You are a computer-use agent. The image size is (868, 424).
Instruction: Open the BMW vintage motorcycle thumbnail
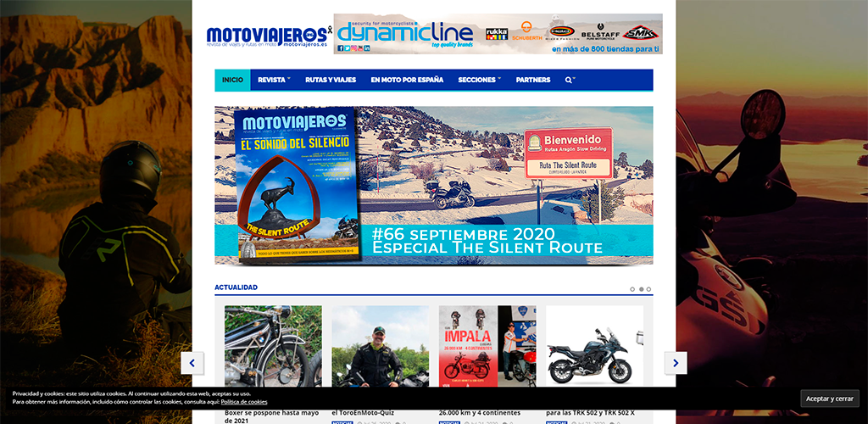(273, 346)
